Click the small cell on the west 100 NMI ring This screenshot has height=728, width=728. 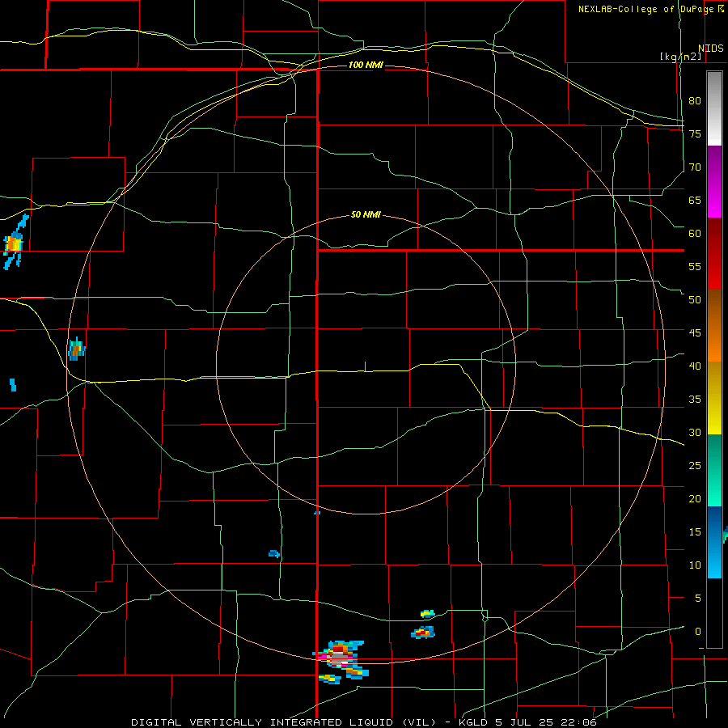[77, 349]
